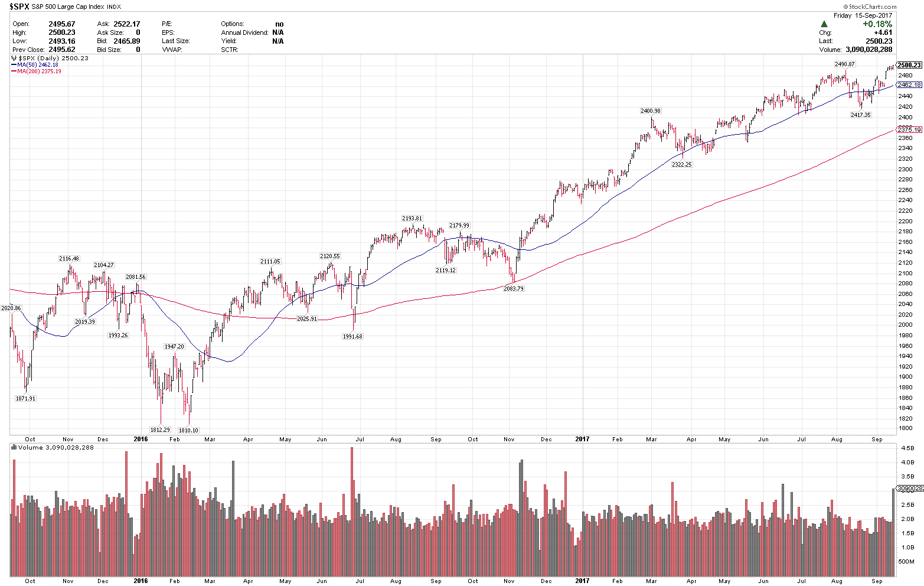Viewport: 924px width, 586px height.
Task: Click the red MA(200) line sample in legend
Action: tap(14, 71)
